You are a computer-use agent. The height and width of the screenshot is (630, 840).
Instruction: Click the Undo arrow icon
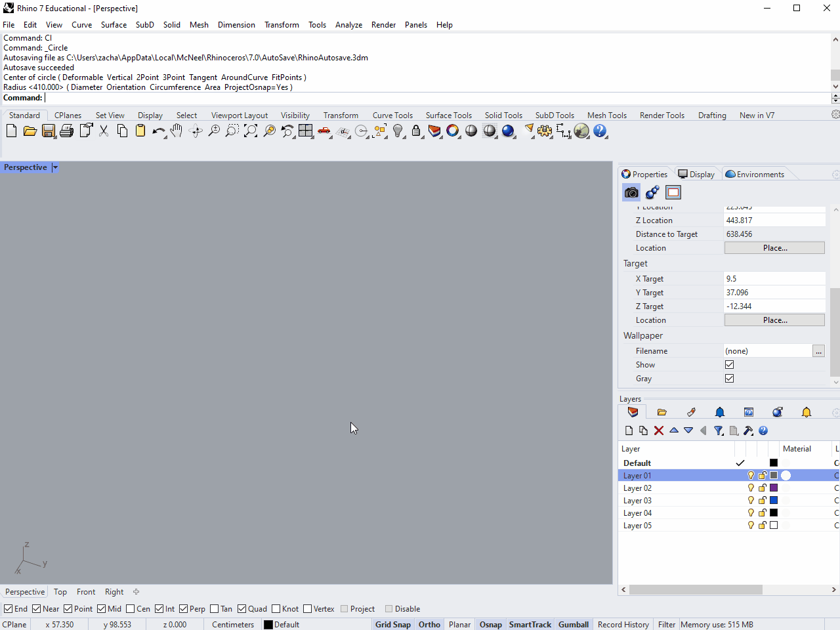click(x=157, y=131)
